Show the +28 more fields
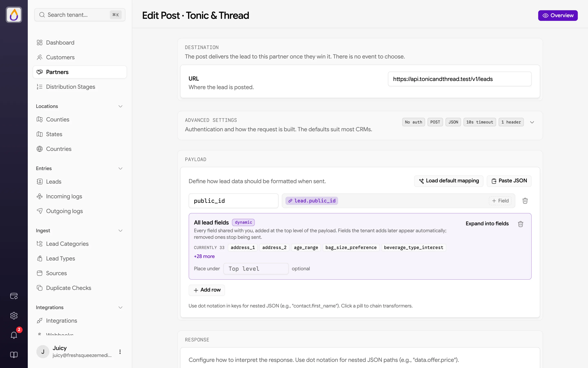This screenshot has height=368, width=588. click(x=204, y=256)
